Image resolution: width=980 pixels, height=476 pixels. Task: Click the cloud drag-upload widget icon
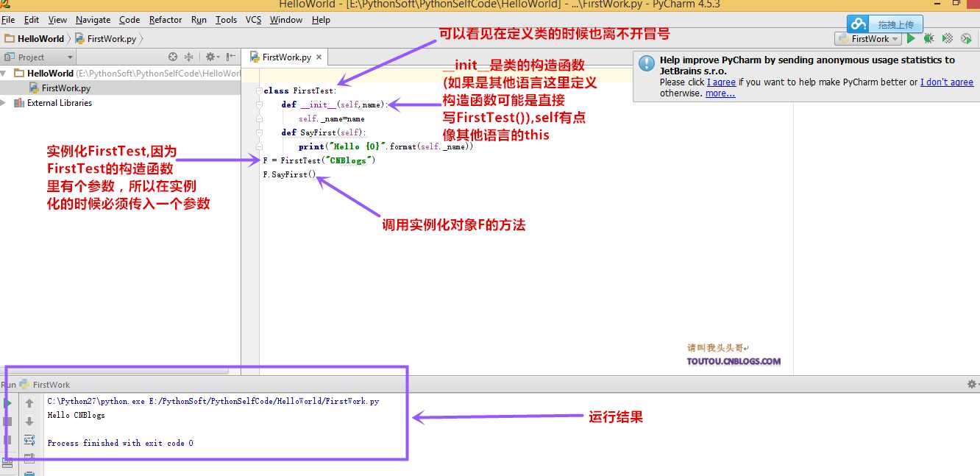(x=858, y=24)
